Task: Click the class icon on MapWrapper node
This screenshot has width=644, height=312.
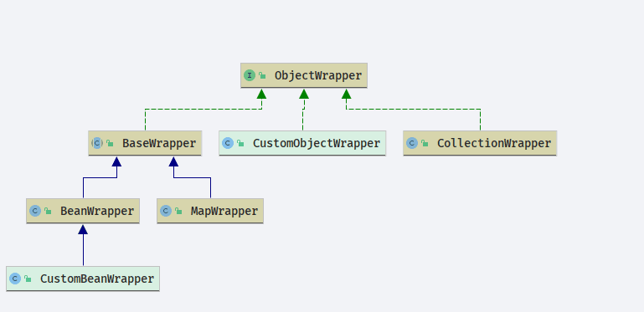Action: (166, 211)
